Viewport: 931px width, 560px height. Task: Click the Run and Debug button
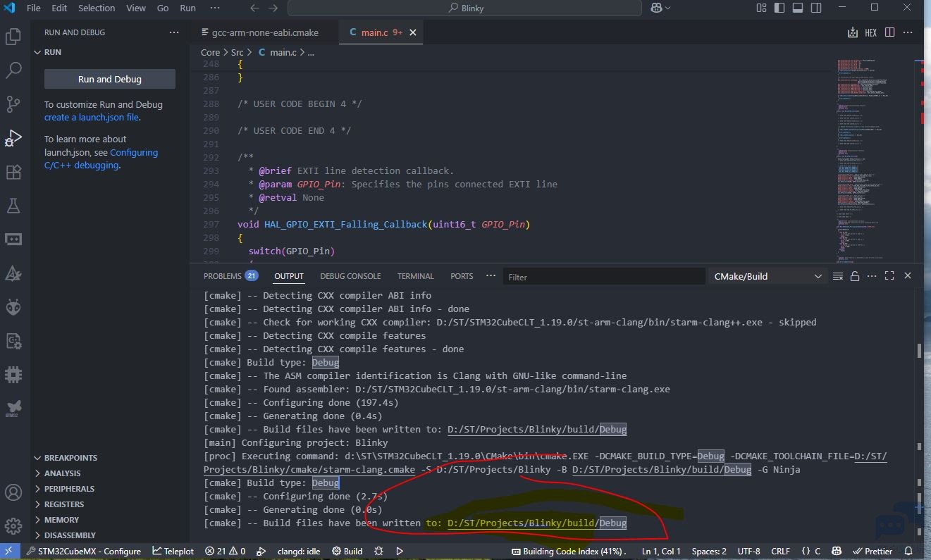click(x=109, y=79)
